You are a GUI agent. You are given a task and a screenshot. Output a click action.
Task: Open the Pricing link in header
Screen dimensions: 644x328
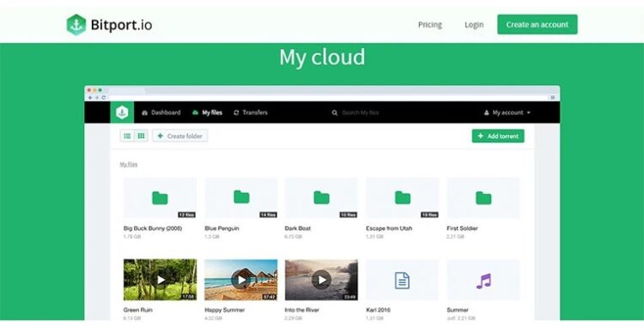(x=430, y=25)
